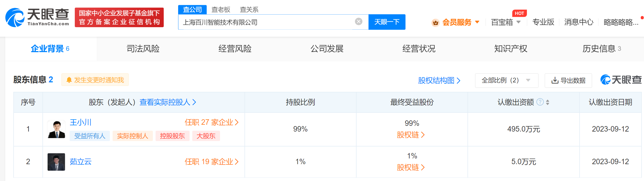Click the 最终受益股份 column header

tap(412, 102)
